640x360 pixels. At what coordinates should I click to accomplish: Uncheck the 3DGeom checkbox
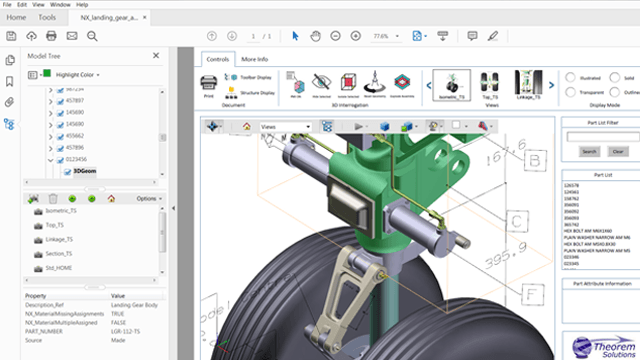coord(68,172)
